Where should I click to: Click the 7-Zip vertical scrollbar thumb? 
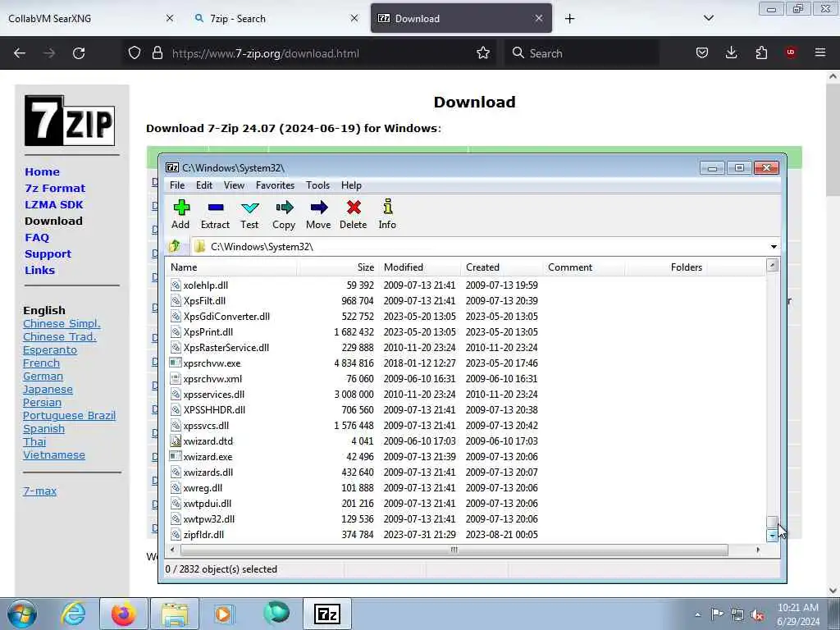[x=772, y=522]
